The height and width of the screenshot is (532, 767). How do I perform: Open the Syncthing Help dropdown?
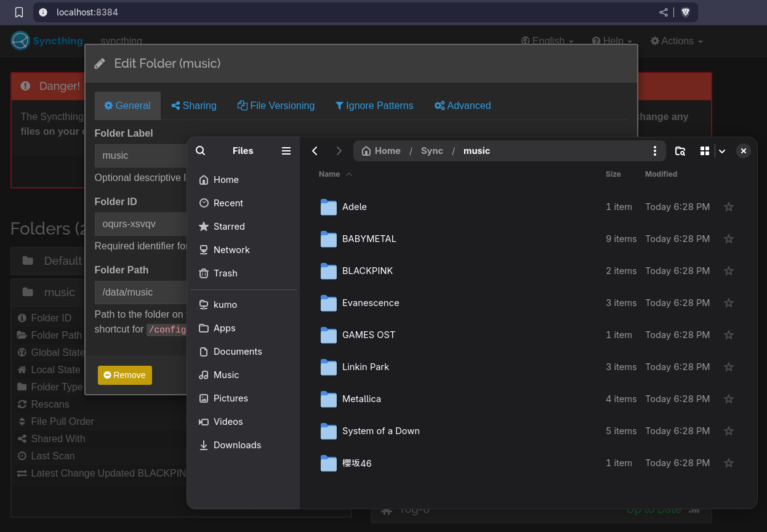click(x=612, y=41)
